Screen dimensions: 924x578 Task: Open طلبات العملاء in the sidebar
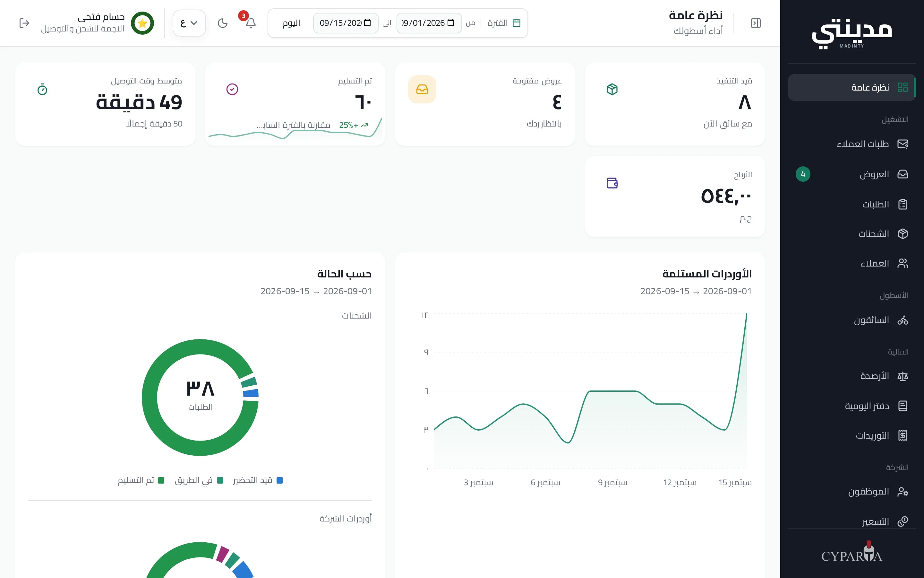pyautogui.click(x=852, y=144)
